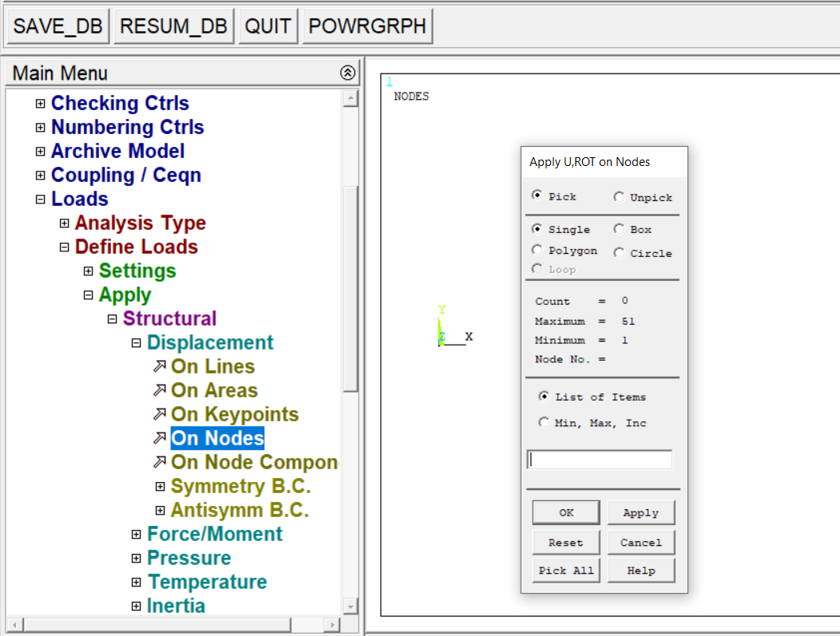
Task: Click the Checking Ctrls label
Action: pos(120,103)
